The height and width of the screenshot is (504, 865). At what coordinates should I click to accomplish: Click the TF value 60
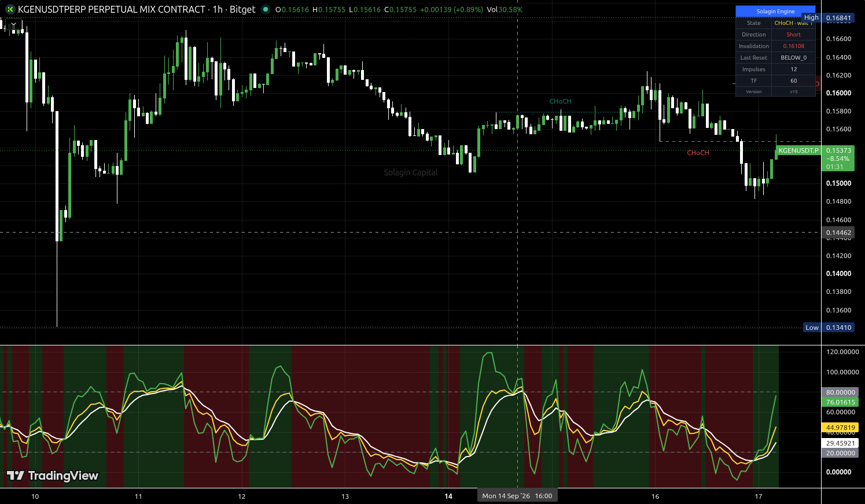click(x=794, y=81)
